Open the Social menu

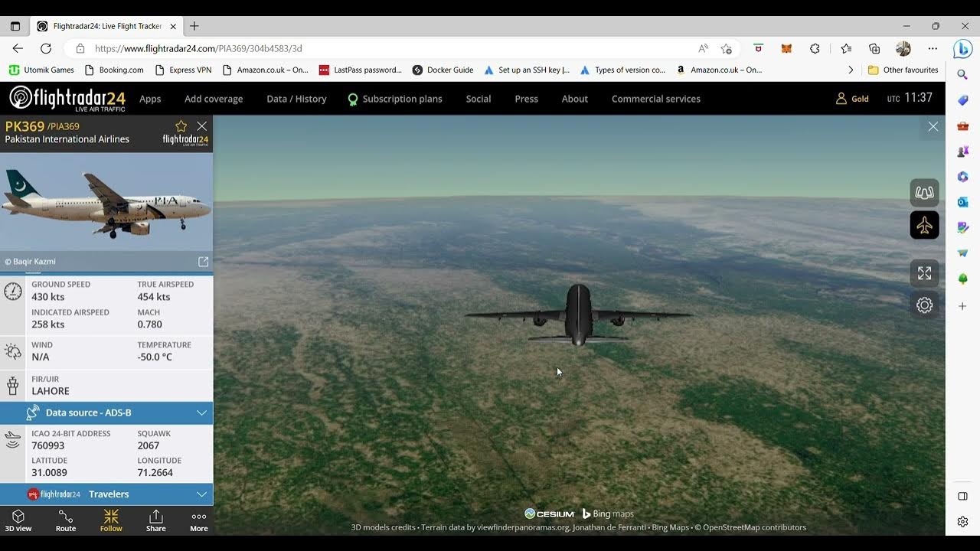click(479, 99)
